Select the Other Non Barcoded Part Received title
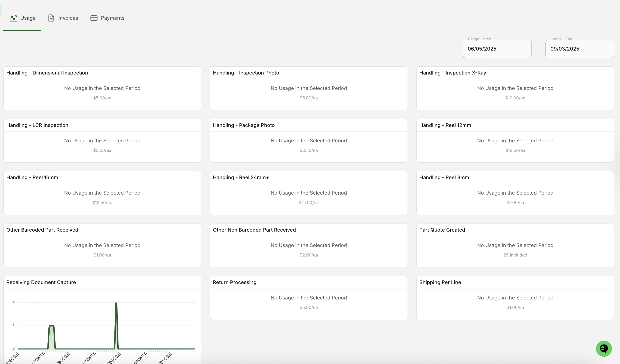Screen dimensions: 620x364 [254, 230]
